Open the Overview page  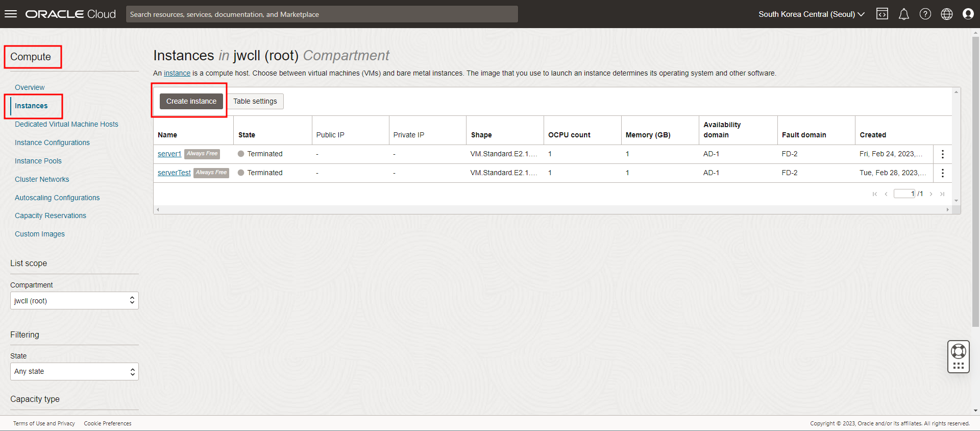(30, 87)
